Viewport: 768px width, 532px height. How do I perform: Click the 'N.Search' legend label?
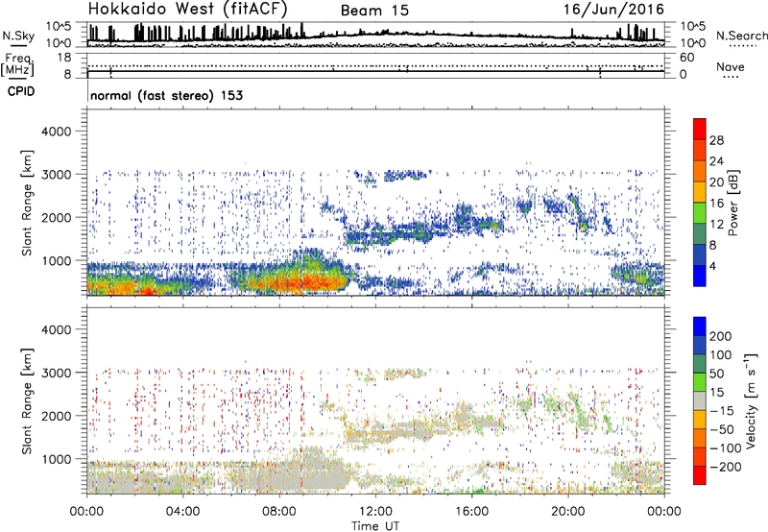click(x=741, y=36)
